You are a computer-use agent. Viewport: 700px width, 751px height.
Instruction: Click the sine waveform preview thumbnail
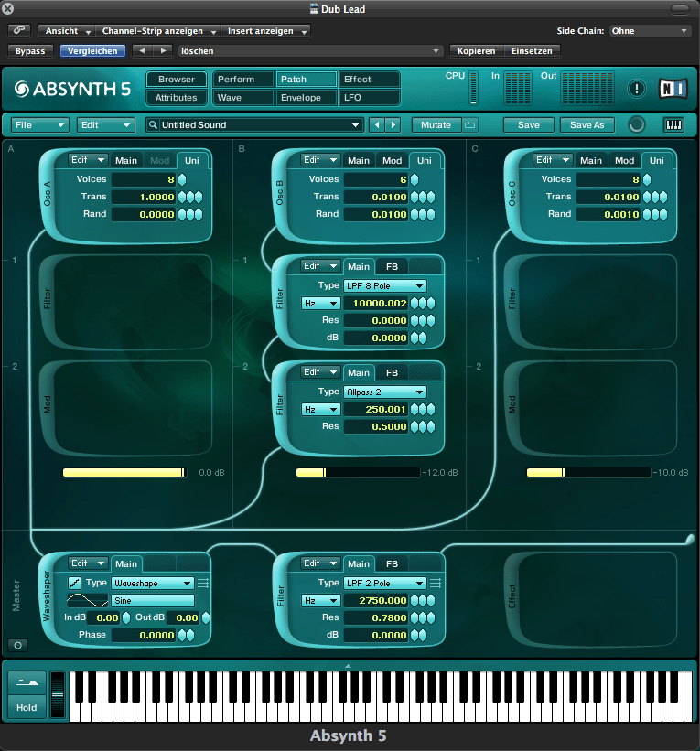click(87, 600)
